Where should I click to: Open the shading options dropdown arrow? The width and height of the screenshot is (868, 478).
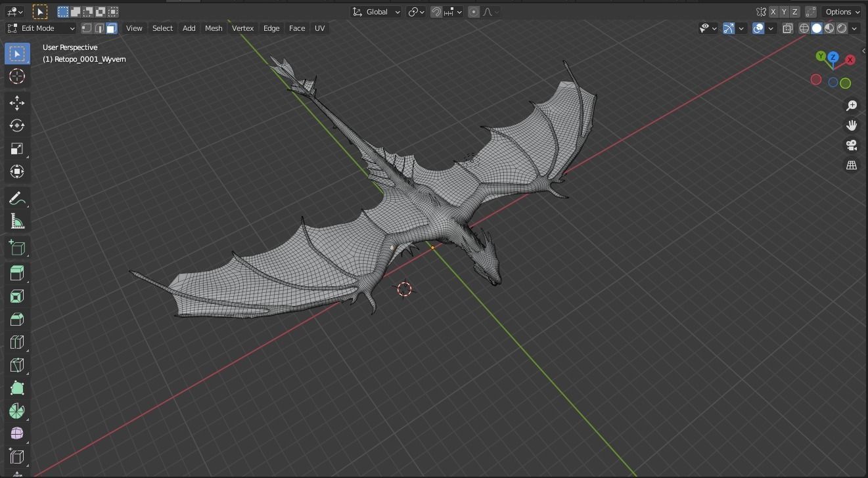point(854,28)
